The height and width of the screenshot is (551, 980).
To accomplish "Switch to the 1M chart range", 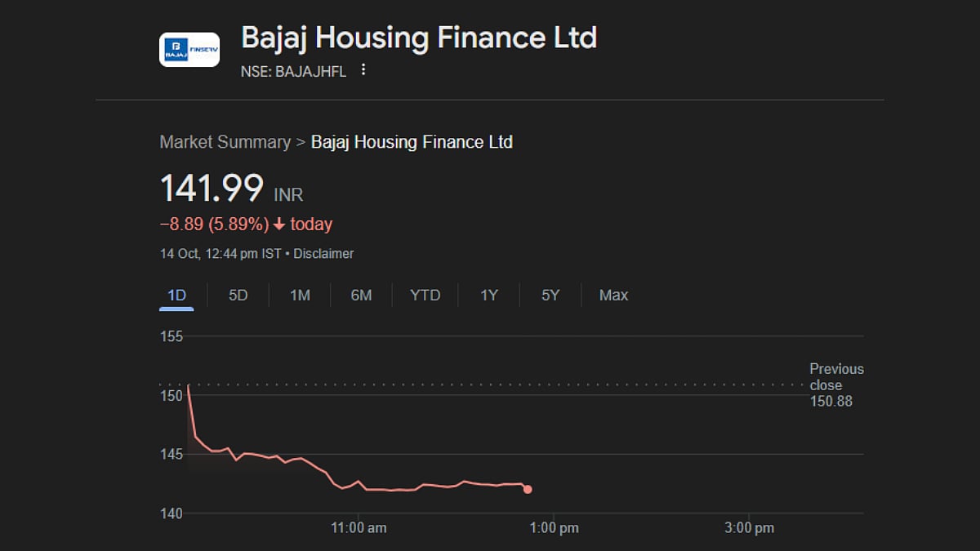I will [300, 295].
